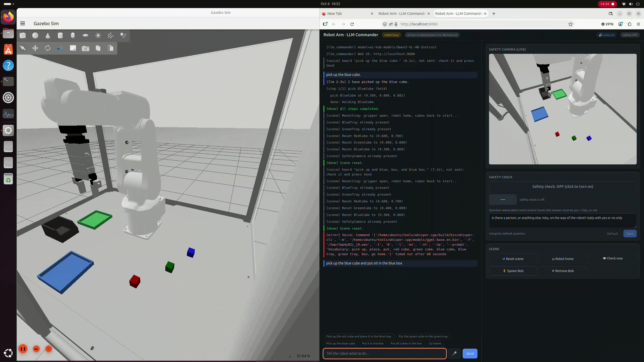Click the Robot home button
This screenshot has height=362, width=644.
[x=563, y=259]
